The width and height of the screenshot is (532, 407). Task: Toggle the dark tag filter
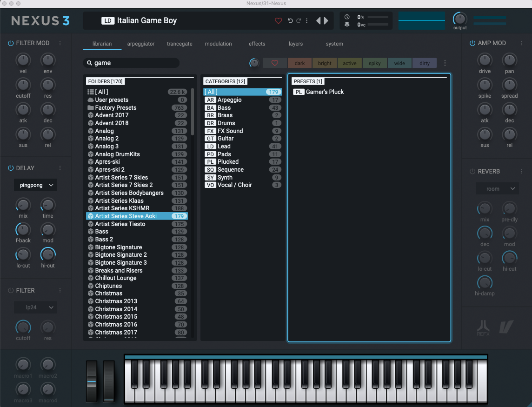click(x=299, y=63)
